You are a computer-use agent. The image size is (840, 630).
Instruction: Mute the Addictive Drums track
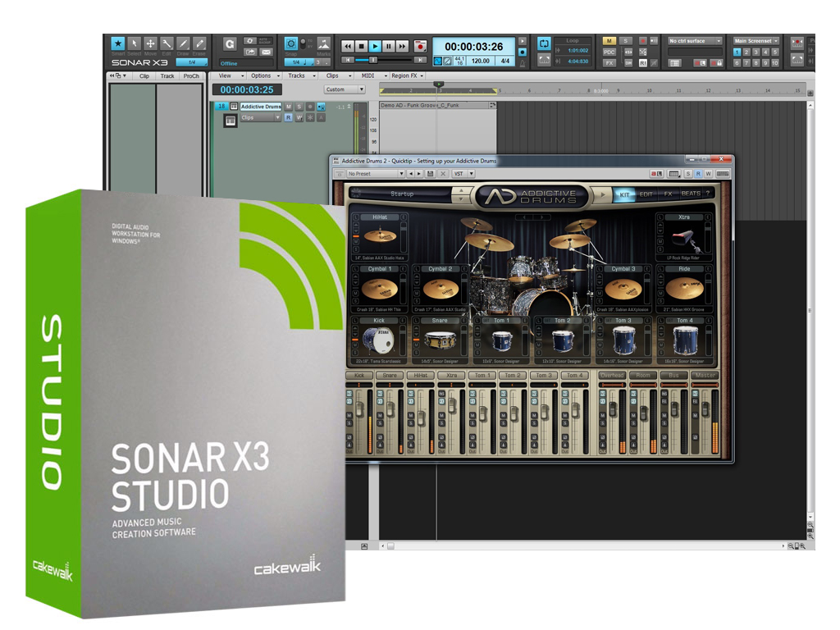click(x=288, y=107)
